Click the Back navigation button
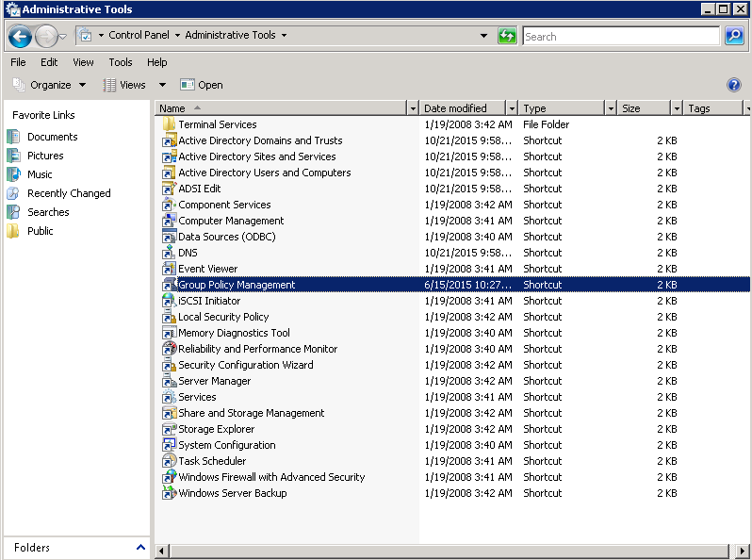 tap(20, 37)
